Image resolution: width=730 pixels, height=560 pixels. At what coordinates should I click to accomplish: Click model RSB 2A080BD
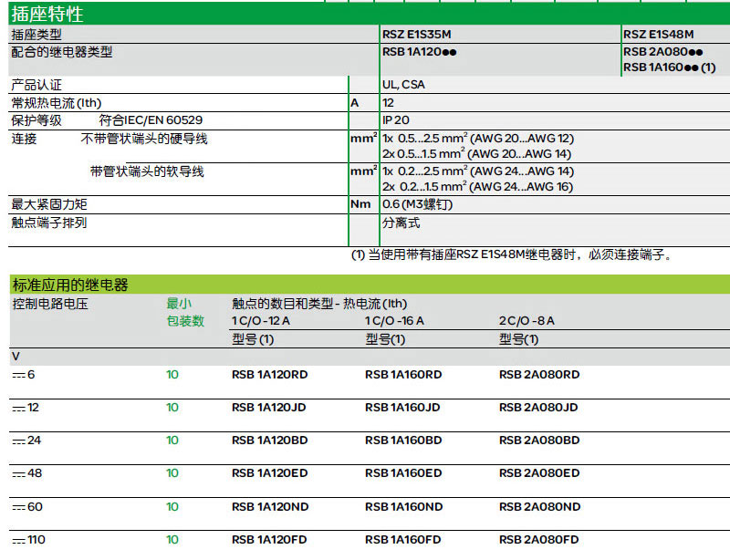[539, 441]
